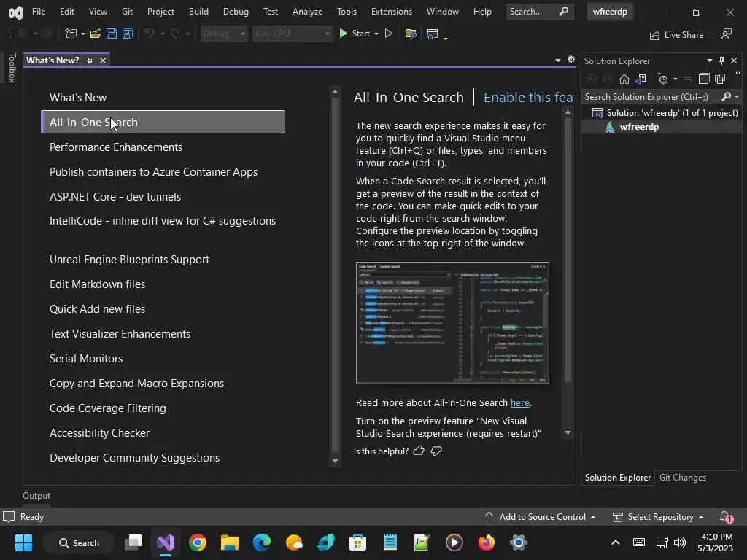Click Collapse All icon in Solution Explorer

click(704, 79)
